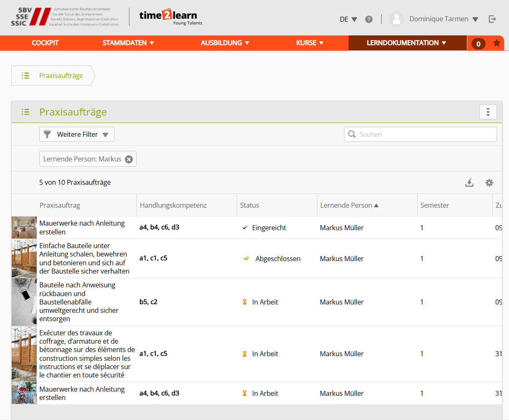This screenshot has width=509, height=420.
Task: Remove the Lernende Person: Markus filter
Action: pyautogui.click(x=129, y=159)
